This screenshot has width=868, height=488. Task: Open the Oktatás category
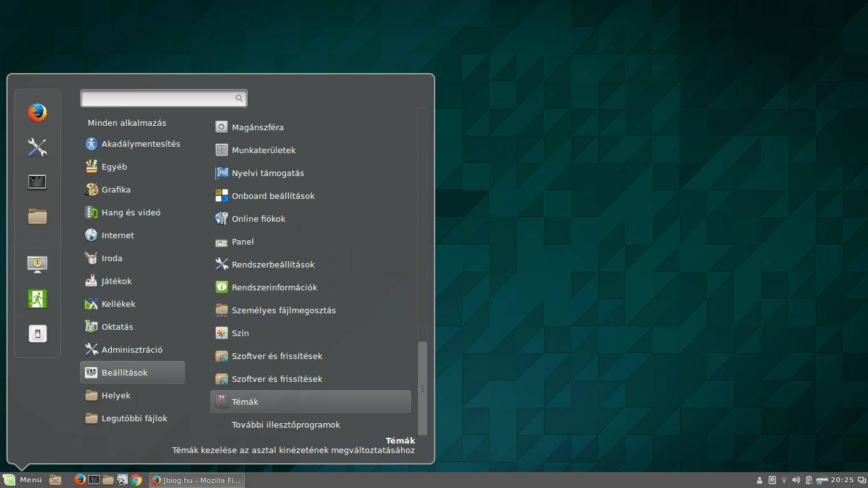132,327
